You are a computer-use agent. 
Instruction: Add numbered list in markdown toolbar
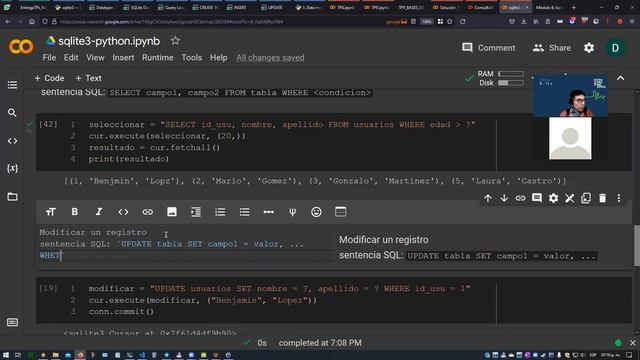click(x=220, y=212)
